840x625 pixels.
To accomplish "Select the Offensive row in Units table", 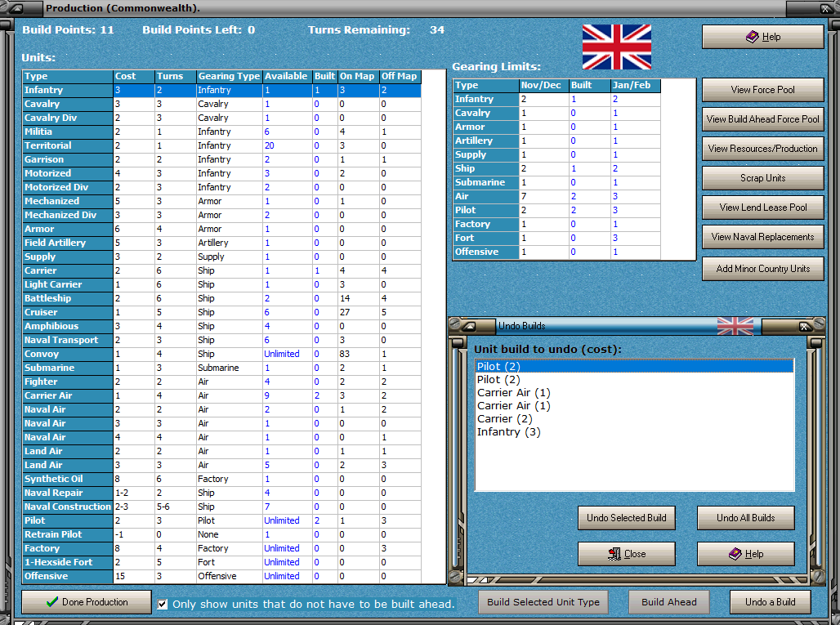I will [x=221, y=576].
